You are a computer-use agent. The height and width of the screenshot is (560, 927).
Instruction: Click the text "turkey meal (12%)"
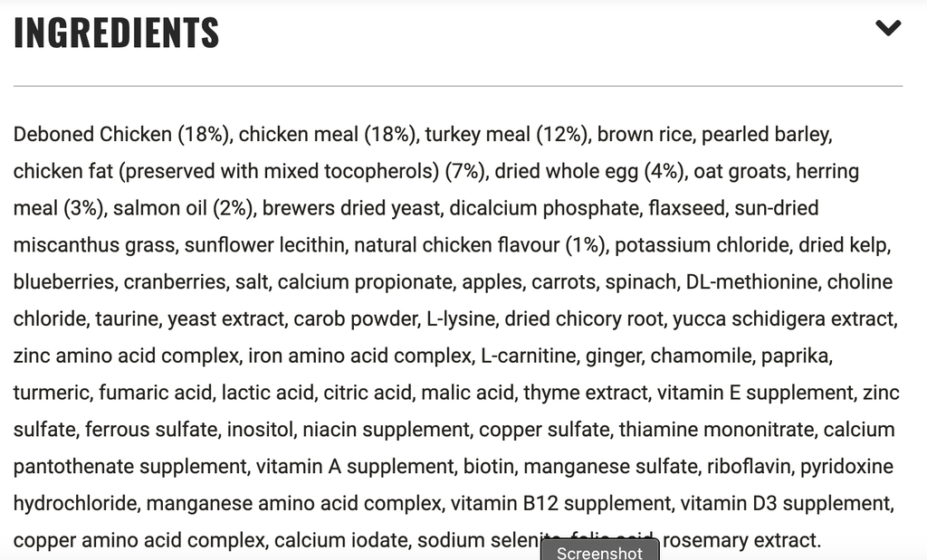click(x=505, y=135)
